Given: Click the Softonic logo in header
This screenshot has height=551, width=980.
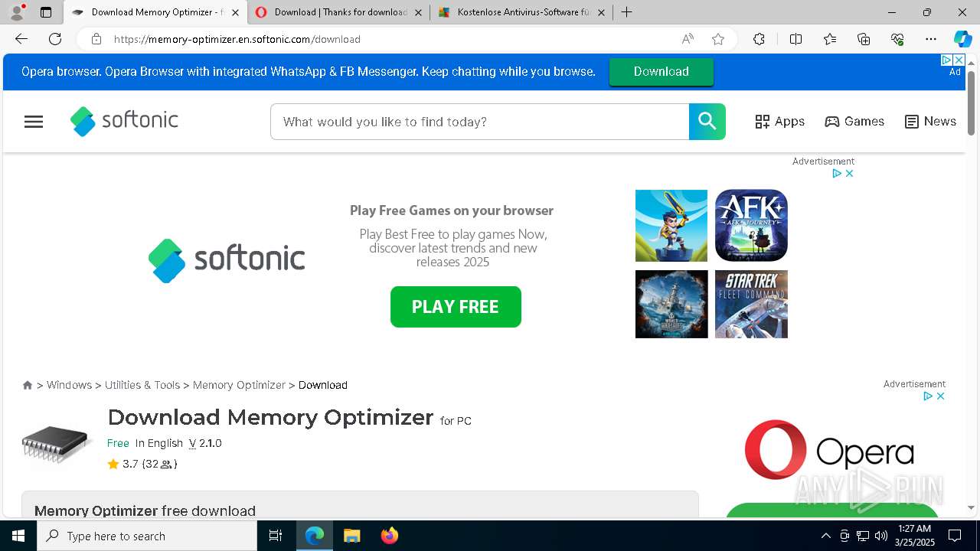Looking at the screenshot, I should 124,121.
